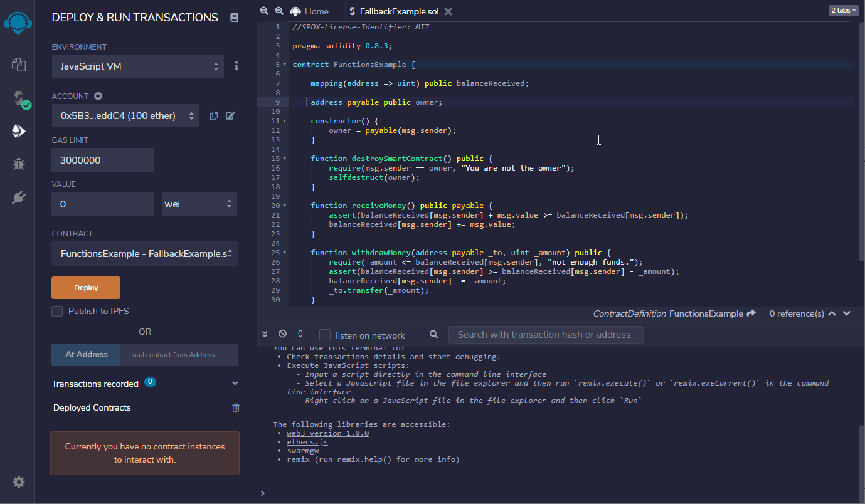Click the orange Deploy button
This screenshot has width=865, height=504.
click(86, 288)
